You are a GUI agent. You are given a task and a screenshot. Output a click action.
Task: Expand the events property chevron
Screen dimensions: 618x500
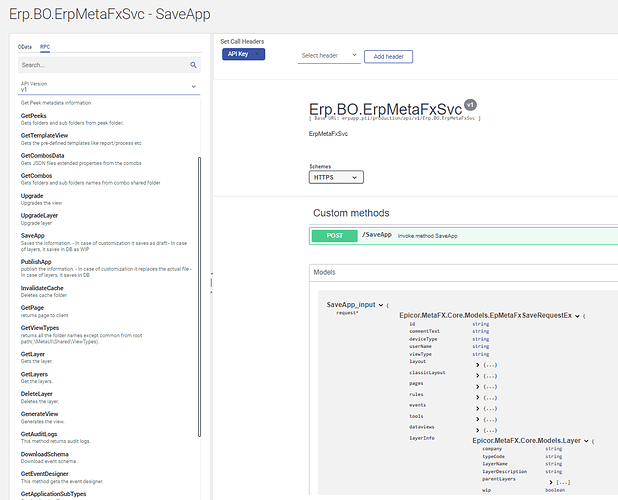click(x=477, y=409)
